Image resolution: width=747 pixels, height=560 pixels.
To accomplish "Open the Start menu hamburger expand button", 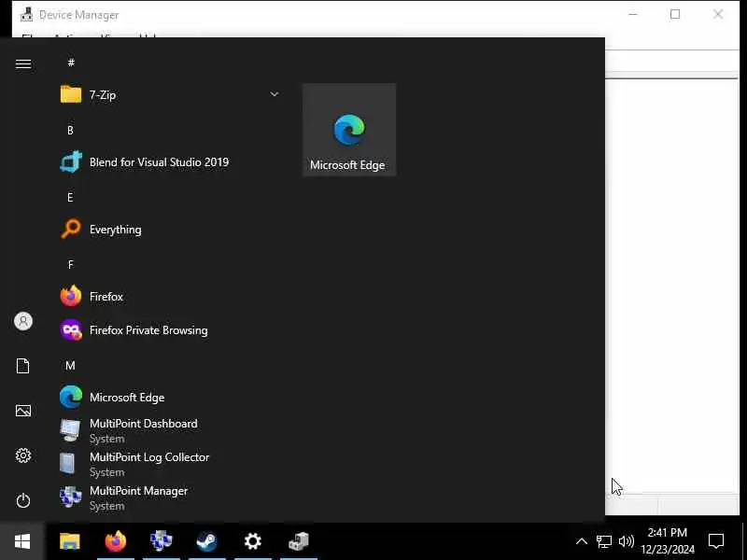I will click(22, 63).
